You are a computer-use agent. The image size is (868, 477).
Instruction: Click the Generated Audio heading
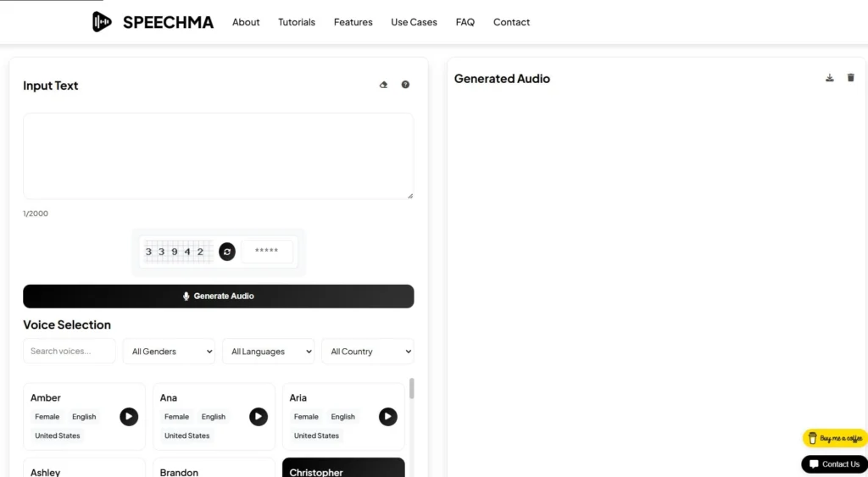pyautogui.click(x=502, y=79)
